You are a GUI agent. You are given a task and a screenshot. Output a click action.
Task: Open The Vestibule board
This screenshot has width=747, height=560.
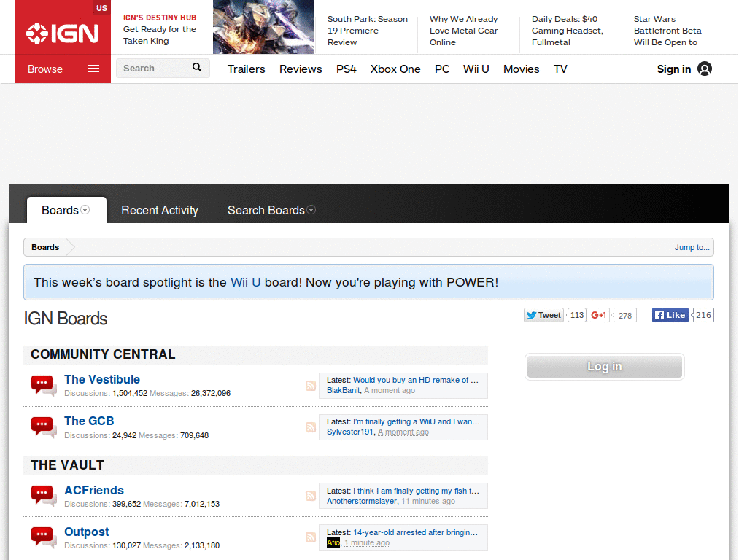point(102,379)
